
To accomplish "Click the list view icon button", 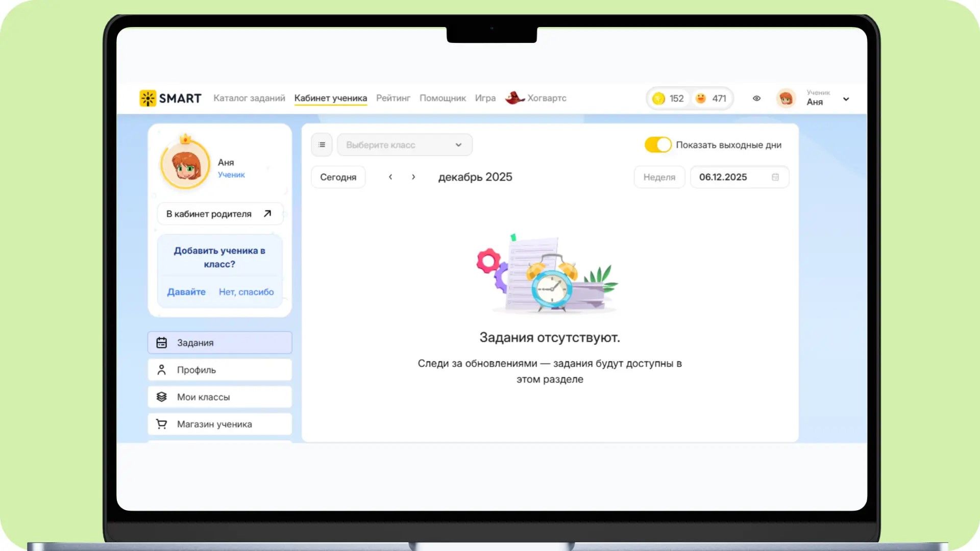I will (322, 145).
